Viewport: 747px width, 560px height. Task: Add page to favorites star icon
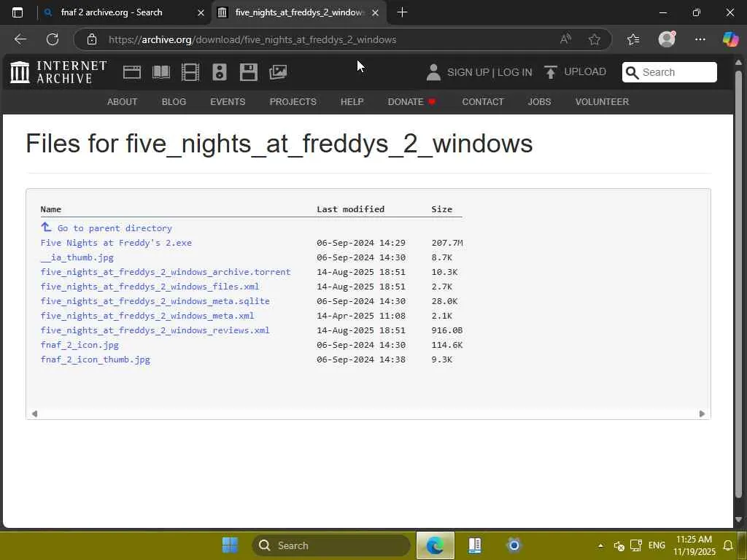point(594,39)
